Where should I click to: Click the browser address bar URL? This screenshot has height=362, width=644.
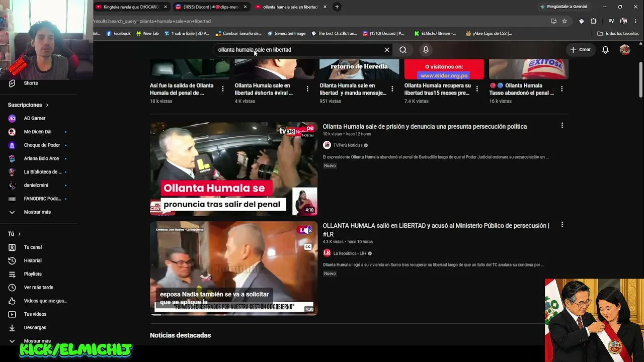(152, 21)
